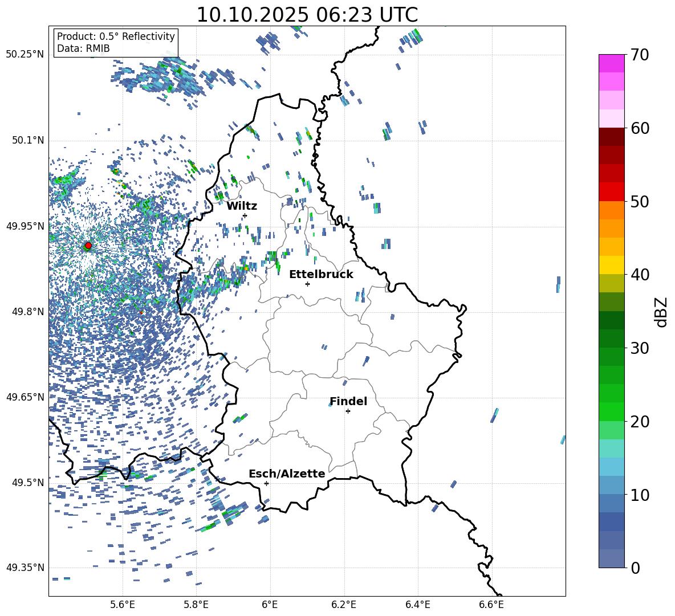The image size is (675, 616).
Task: Click the Ettelbruck city label
Action: [x=321, y=275]
